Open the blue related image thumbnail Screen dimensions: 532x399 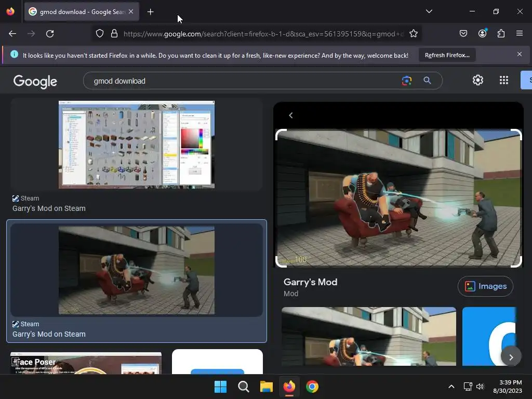click(489, 336)
